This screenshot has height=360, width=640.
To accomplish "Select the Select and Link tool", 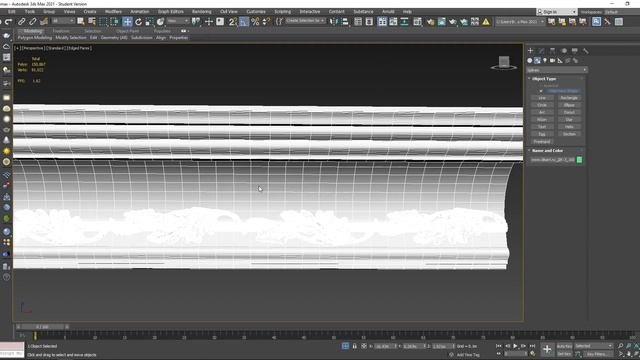I will tap(22, 22).
